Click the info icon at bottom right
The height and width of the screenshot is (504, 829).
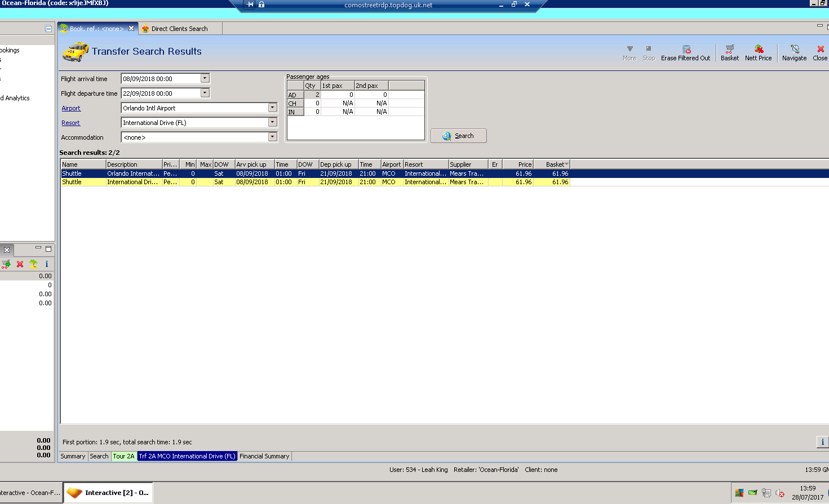pyautogui.click(x=822, y=442)
